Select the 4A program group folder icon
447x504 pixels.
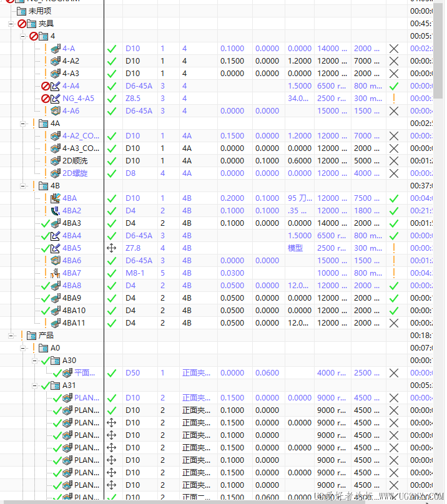[44, 124]
